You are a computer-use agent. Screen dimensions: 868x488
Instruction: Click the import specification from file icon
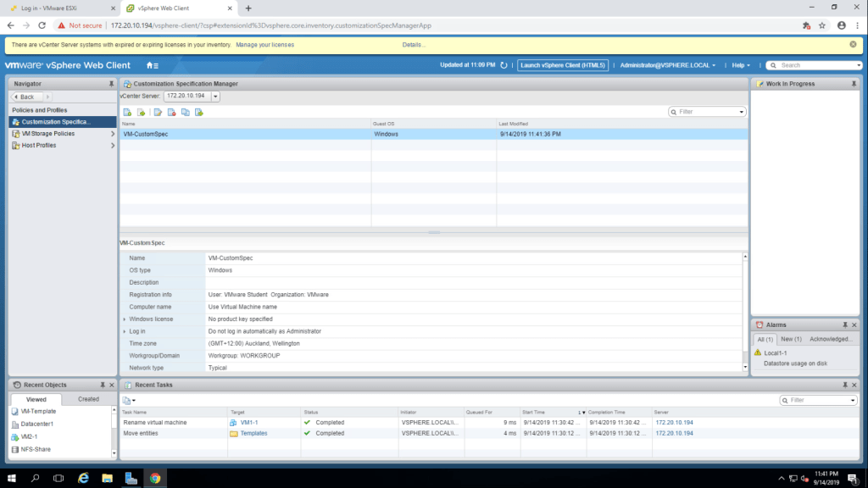click(x=141, y=112)
